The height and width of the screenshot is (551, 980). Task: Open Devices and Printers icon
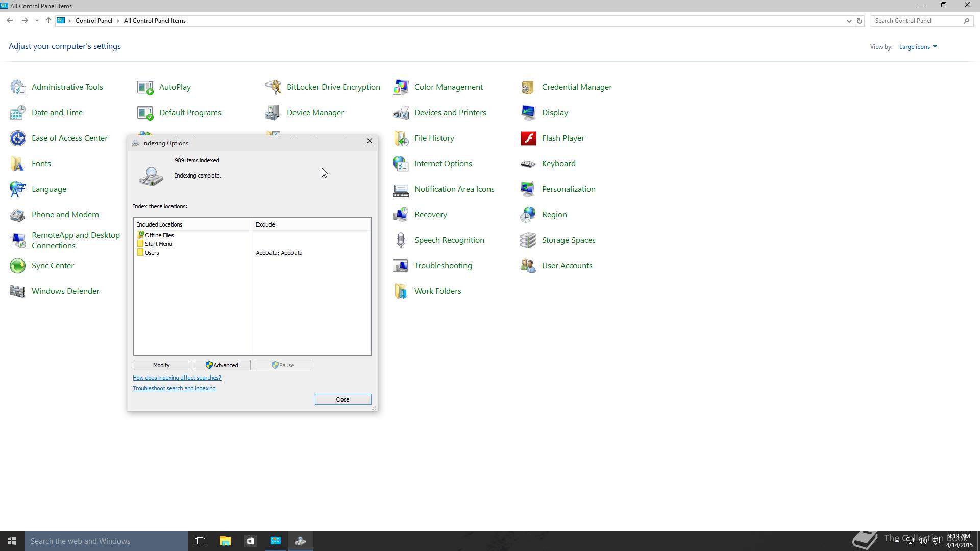point(401,113)
